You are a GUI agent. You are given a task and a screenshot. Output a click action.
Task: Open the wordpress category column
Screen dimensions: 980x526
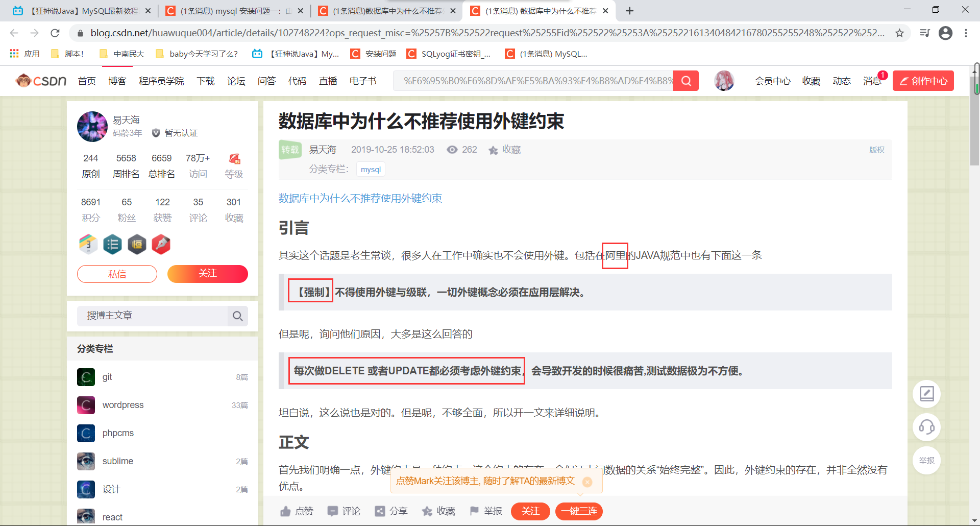point(162,405)
